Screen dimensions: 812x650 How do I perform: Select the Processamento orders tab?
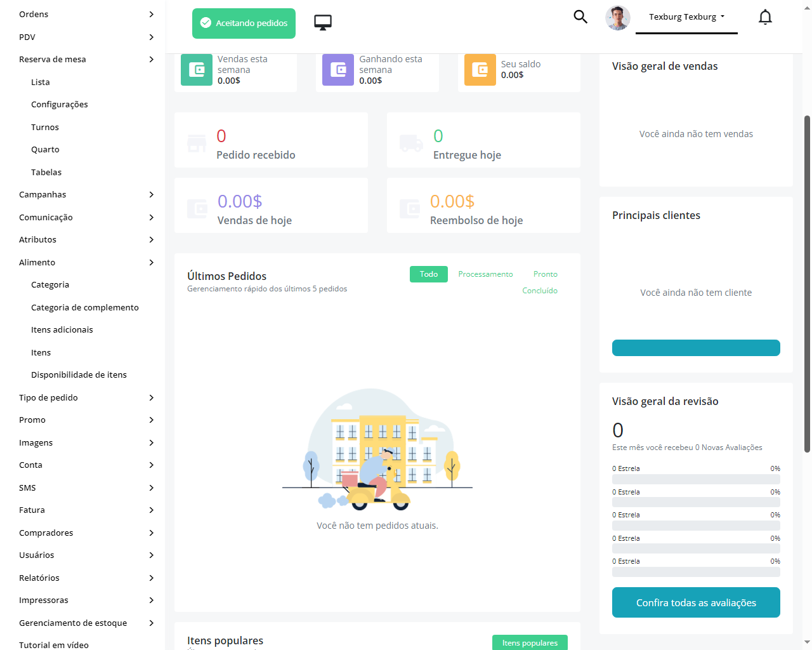click(485, 274)
